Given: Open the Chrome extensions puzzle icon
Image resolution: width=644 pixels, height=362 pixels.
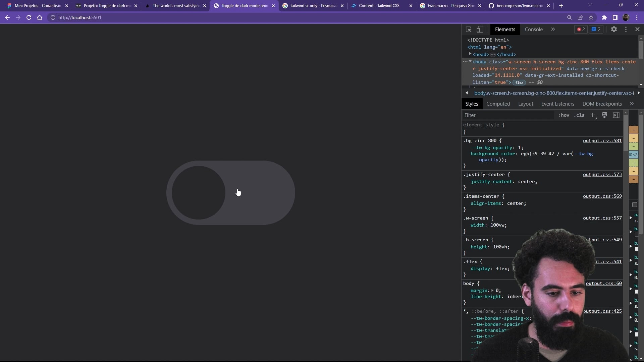Looking at the screenshot, I should [x=604, y=17].
